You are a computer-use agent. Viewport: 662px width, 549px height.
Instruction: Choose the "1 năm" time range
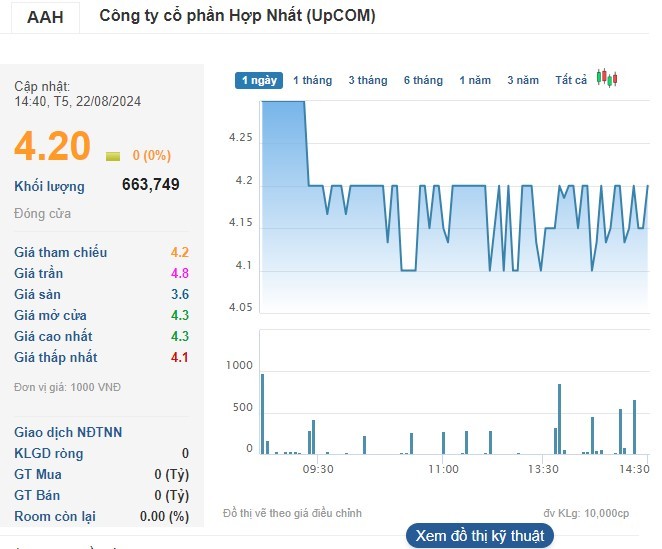tap(475, 80)
